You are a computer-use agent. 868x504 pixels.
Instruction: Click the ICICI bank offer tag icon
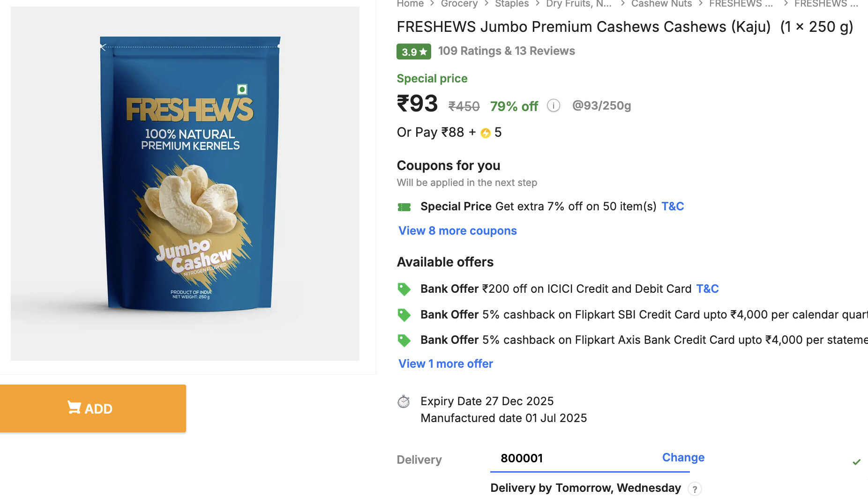tap(404, 289)
